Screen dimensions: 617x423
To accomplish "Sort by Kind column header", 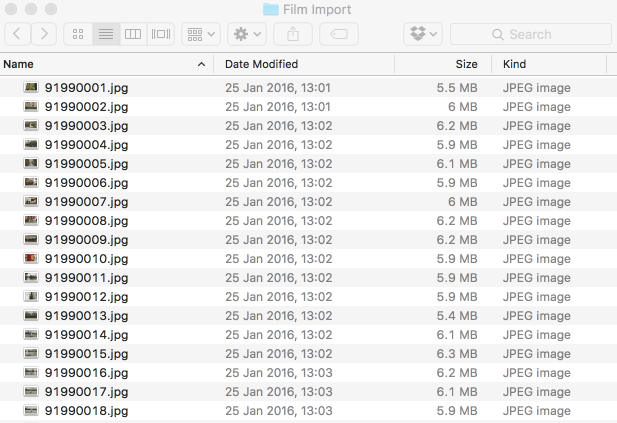I will [x=549, y=64].
